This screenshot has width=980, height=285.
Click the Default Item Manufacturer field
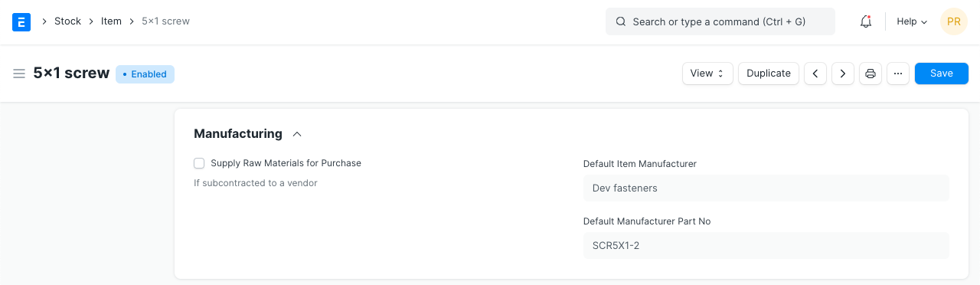[x=766, y=188]
